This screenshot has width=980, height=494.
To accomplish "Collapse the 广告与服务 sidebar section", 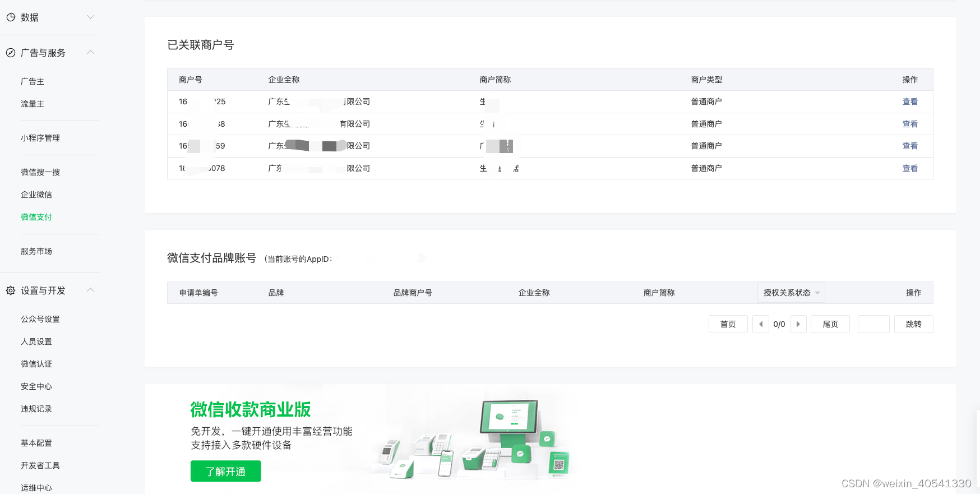I will pyautogui.click(x=90, y=52).
